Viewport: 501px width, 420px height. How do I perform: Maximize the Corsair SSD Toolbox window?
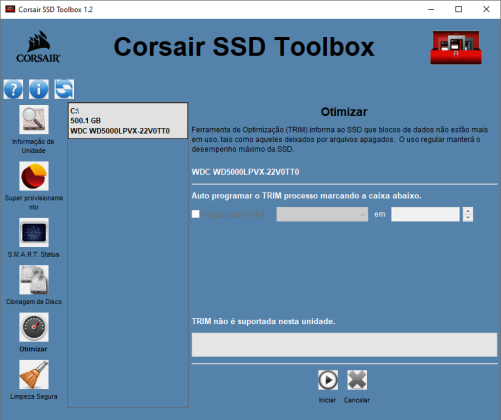click(x=459, y=9)
